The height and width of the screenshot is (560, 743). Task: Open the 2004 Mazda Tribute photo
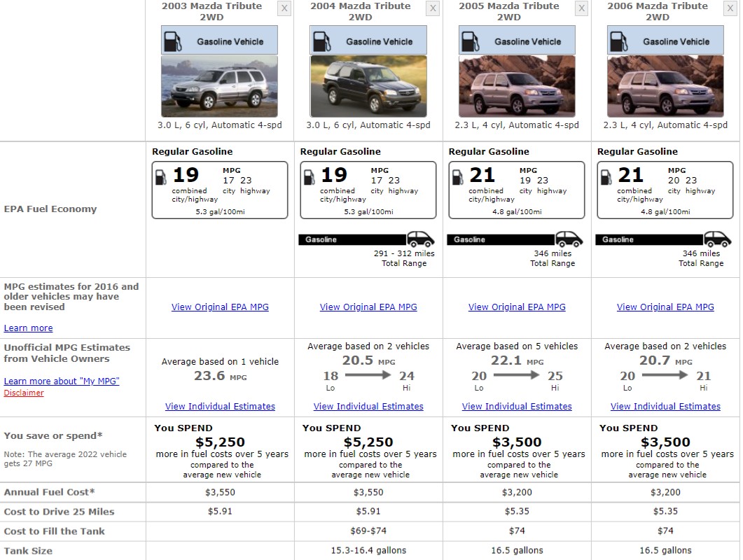click(368, 86)
